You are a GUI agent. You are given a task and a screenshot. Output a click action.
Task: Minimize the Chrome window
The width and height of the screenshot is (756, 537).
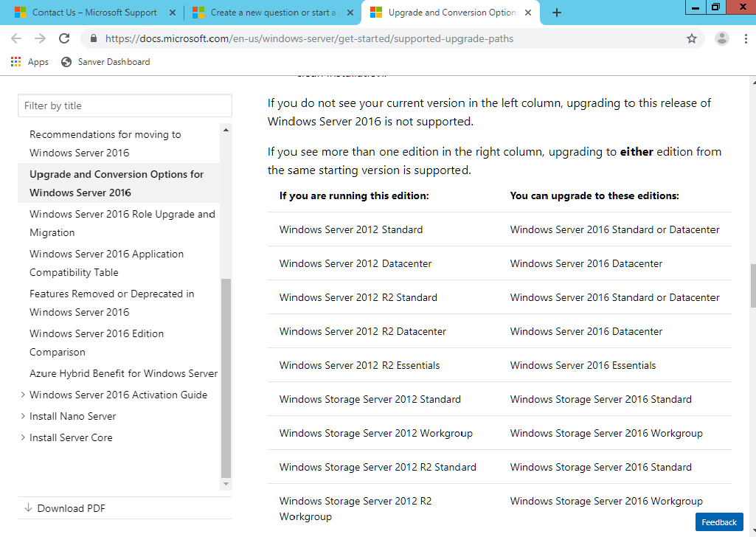(x=696, y=7)
